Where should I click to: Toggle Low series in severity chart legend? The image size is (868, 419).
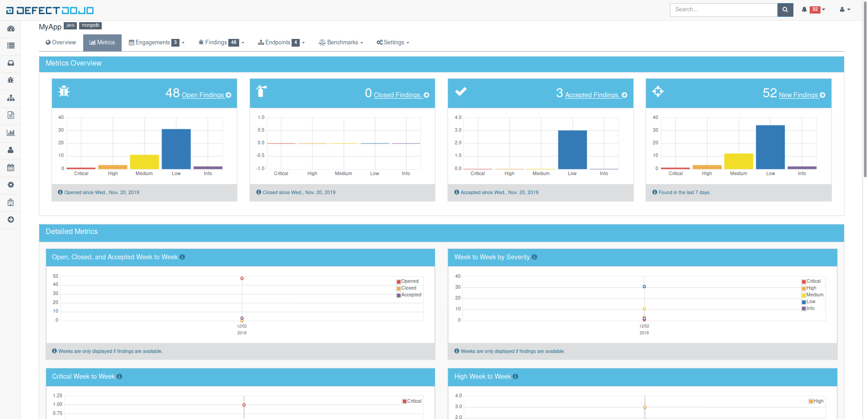tap(808, 302)
